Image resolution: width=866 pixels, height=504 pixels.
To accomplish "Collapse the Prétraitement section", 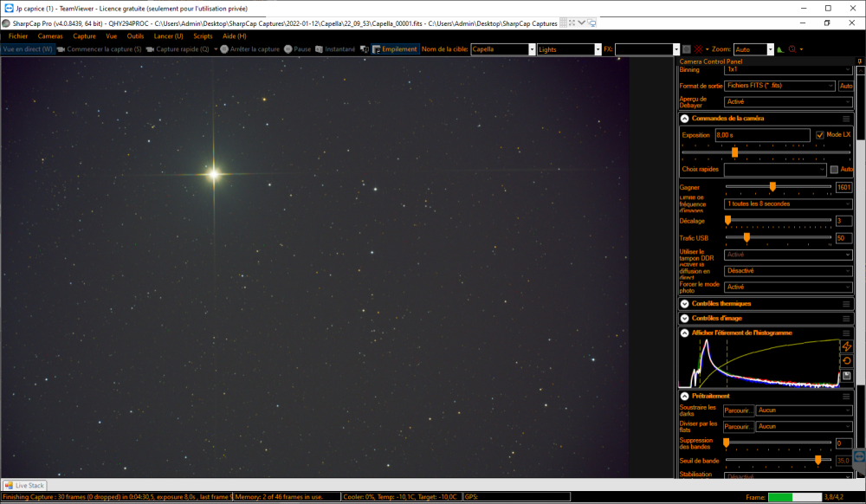I will (x=685, y=397).
